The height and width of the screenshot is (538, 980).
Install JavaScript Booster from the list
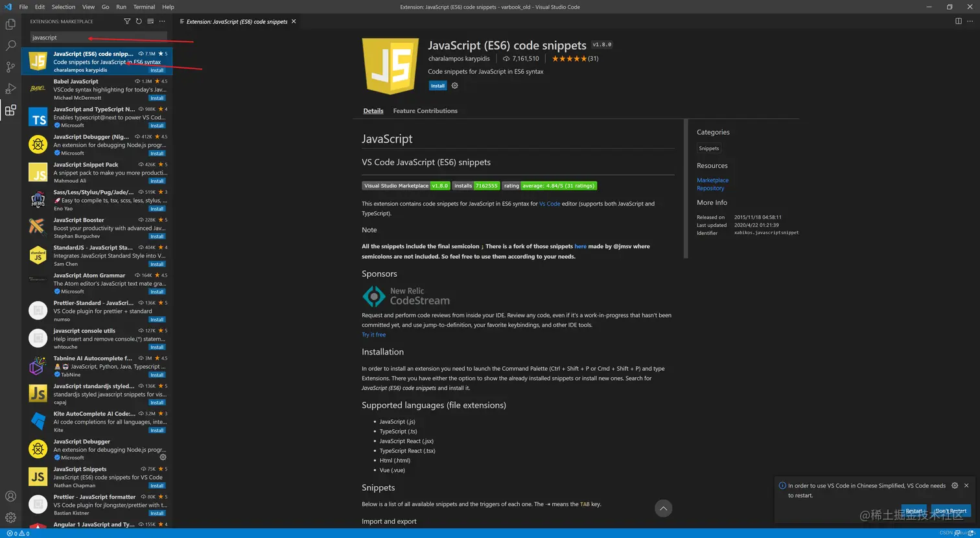pyautogui.click(x=157, y=237)
